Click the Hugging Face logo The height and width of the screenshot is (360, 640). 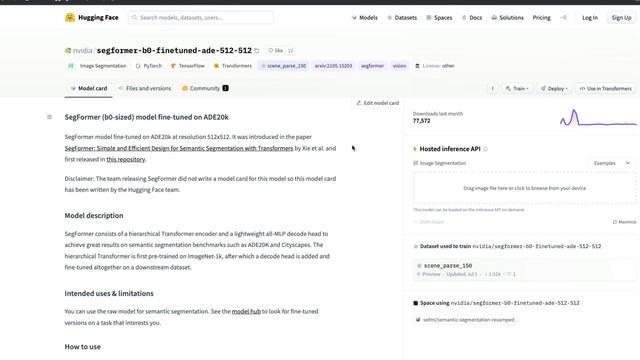click(92, 18)
